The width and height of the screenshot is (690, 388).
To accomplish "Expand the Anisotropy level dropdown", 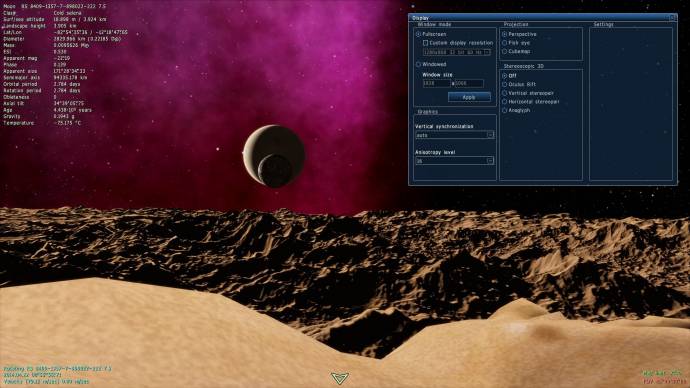I will pyautogui.click(x=455, y=161).
